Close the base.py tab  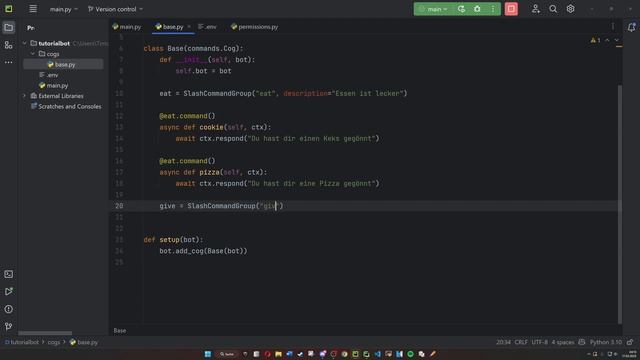189,27
